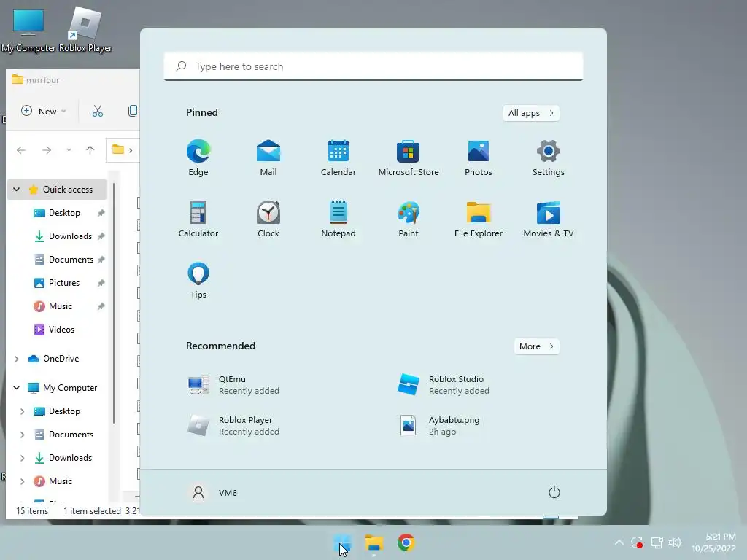The image size is (747, 560).
Task: Open clock showing 5:21 PM
Action: (713, 542)
